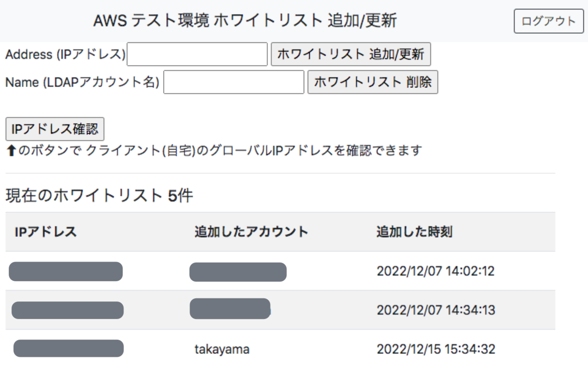The width and height of the screenshot is (588, 368).
Task: Focus the Name (LDAPアカウント名) input field
Action: [234, 82]
